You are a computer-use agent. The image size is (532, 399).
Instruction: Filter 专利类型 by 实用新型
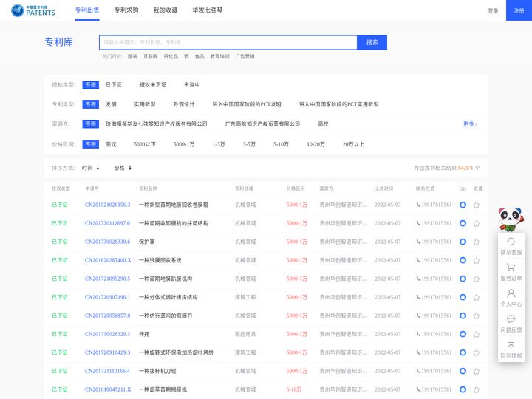(x=145, y=104)
